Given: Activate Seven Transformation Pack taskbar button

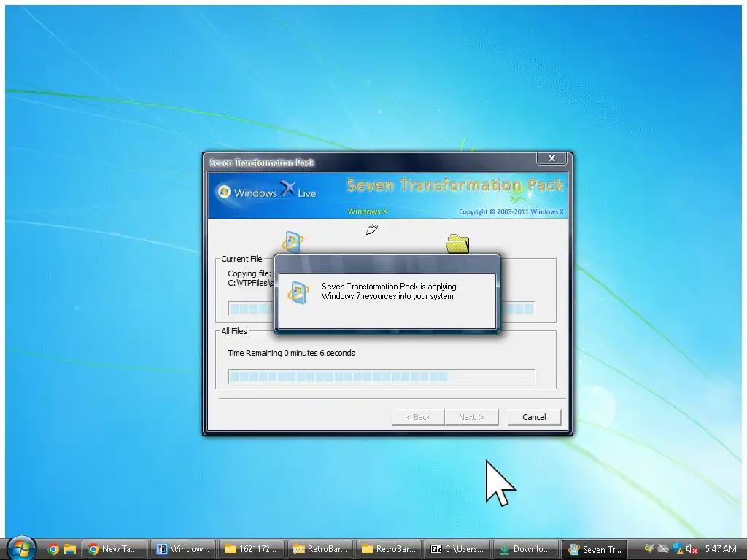Looking at the screenshot, I should coord(595,549).
